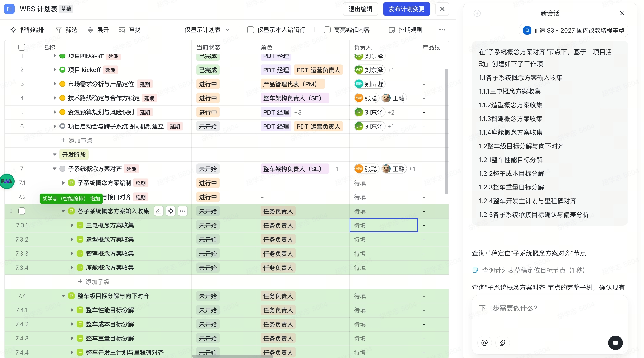Click 添加子级 to add child
The height and width of the screenshot is (358, 644).
(94, 282)
